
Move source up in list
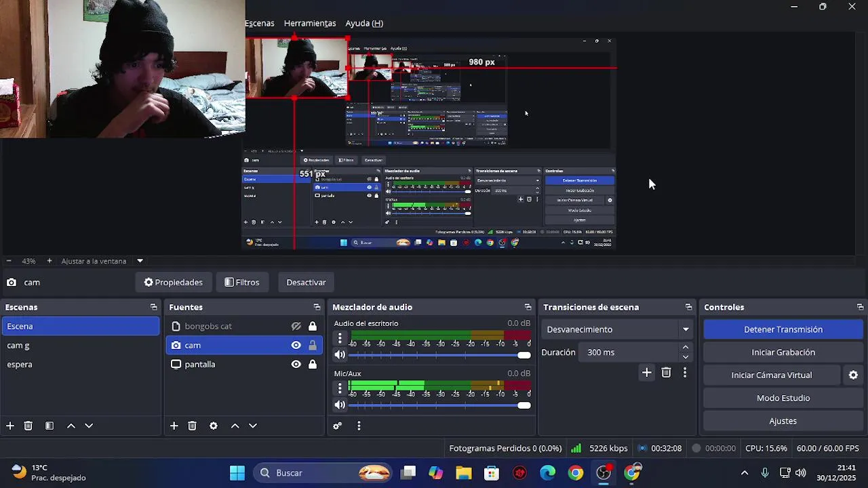tap(235, 426)
